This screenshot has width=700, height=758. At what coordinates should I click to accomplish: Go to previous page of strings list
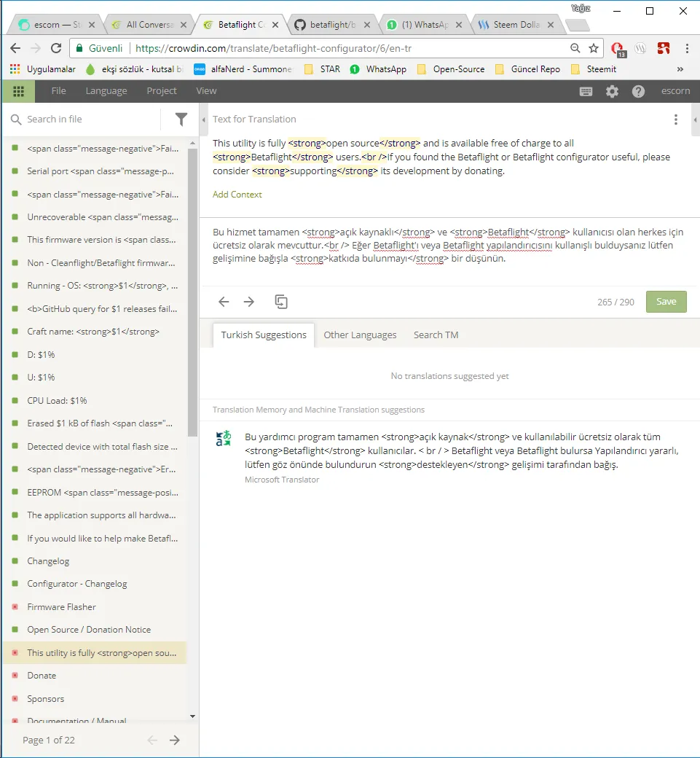(x=152, y=740)
